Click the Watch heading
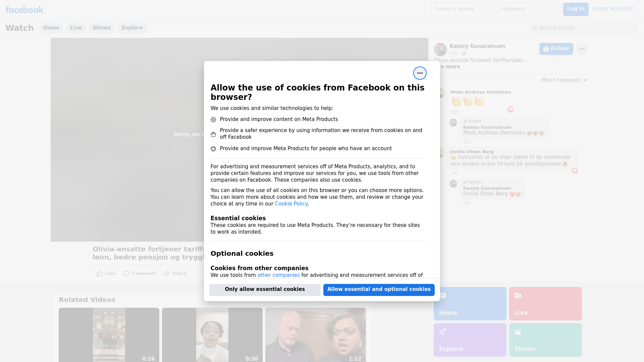The image size is (644, 362). (19, 28)
